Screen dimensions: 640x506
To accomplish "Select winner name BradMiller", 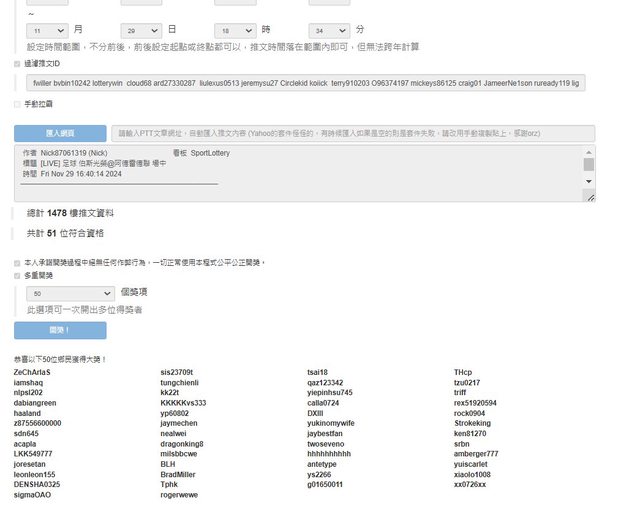I will coord(178,474).
